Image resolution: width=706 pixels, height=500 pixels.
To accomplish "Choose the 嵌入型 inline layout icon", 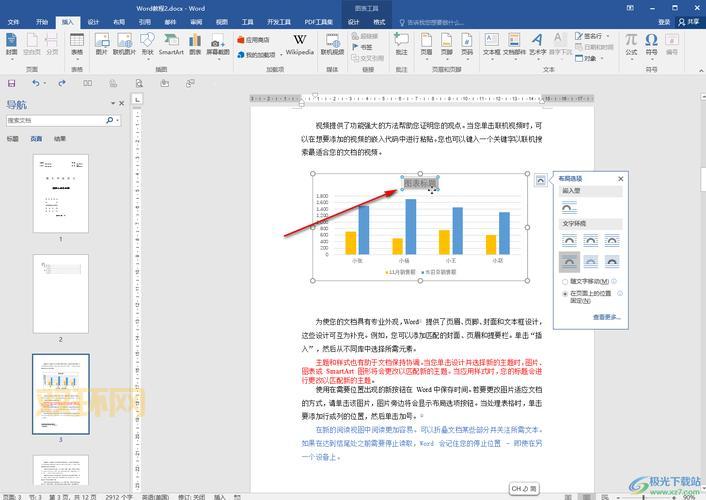I will click(569, 206).
